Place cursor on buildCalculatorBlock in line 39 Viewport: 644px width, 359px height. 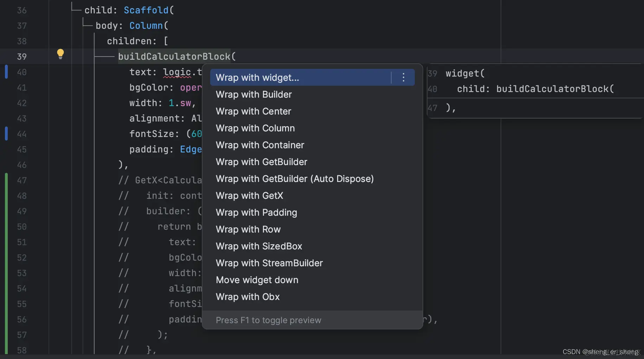[x=174, y=57]
